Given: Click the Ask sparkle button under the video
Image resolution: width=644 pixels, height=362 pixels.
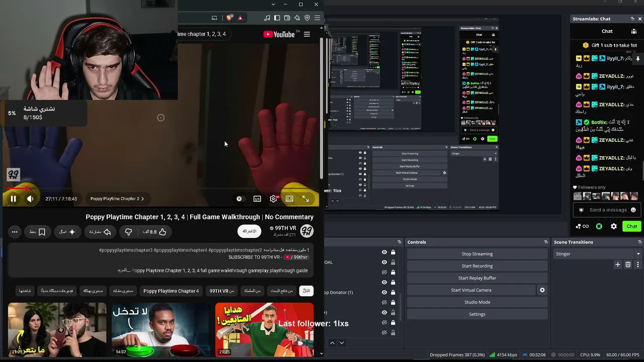Looking at the screenshot, I should (67, 232).
